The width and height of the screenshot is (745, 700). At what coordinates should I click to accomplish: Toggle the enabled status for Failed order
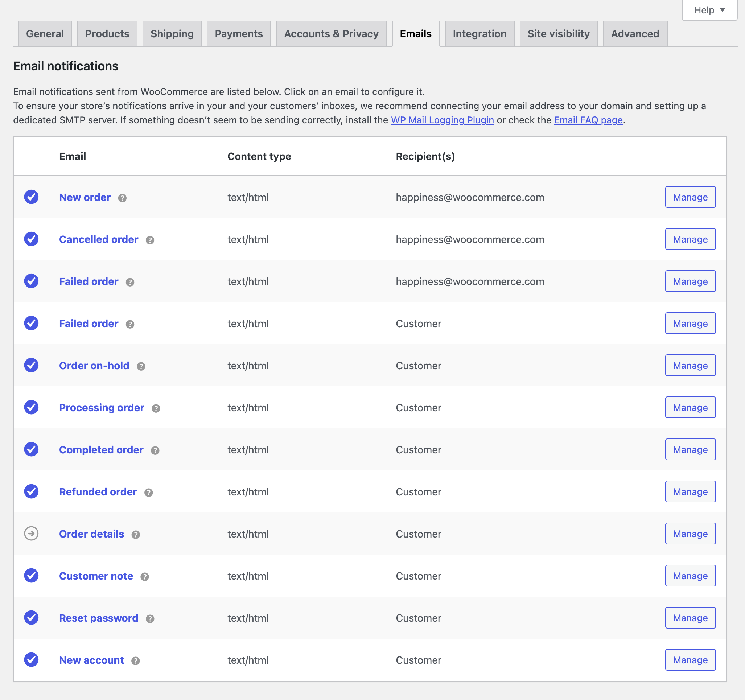(x=32, y=281)
